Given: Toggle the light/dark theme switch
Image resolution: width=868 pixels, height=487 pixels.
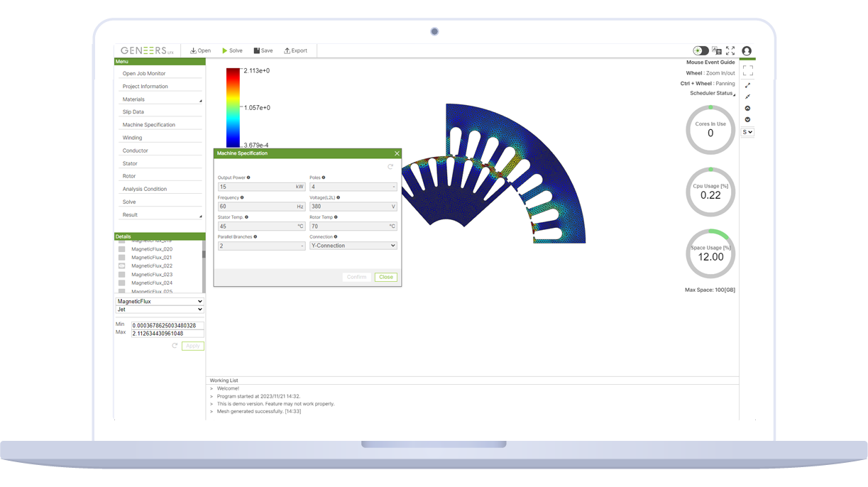Looking at the screenshot, I should [701, 51].
